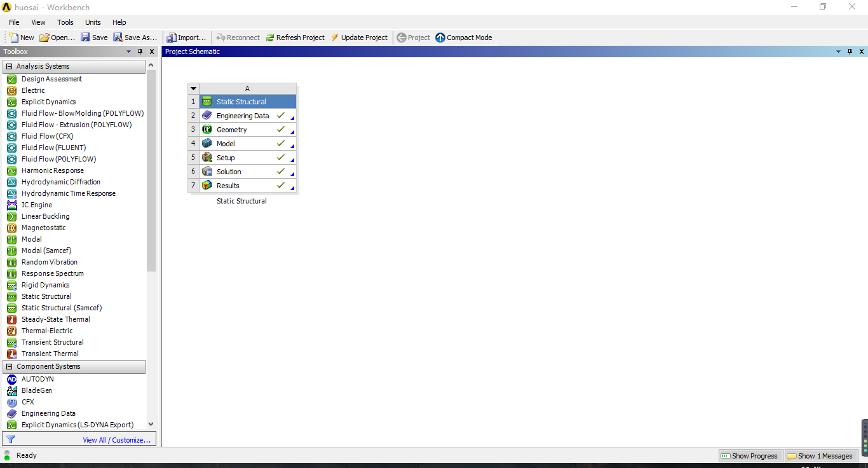Open the system A dropdown arrow
Image resolution: width=868 pixels, height=468 pixels.
[x=194, y=89]
